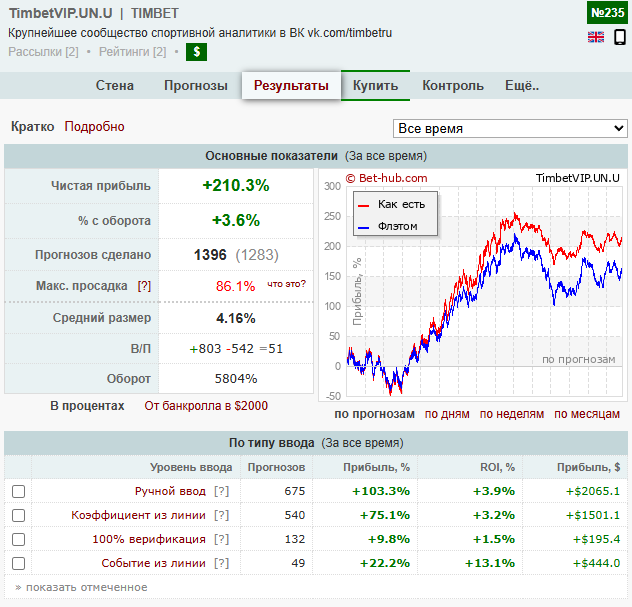Switch chart to по месяцам view
Screen dimensions: 632x607
(587, 414)
